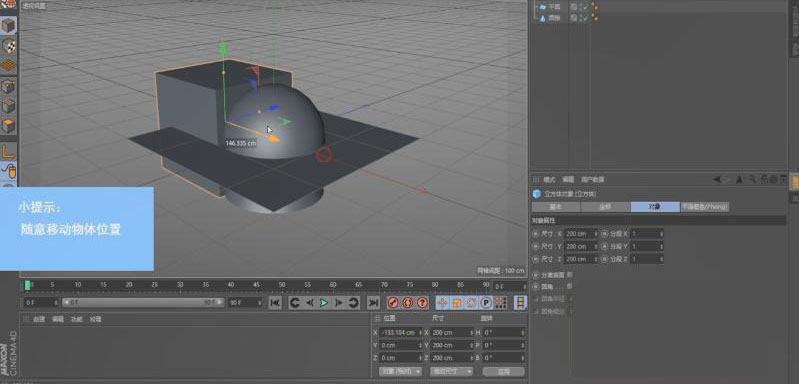Click the X position field showing -133.104 cm

pyautogui.click(x=402, y=333)
